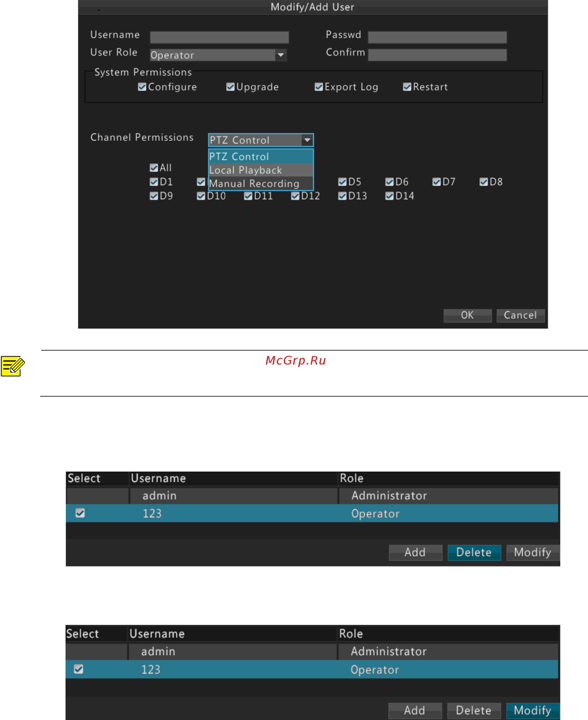The width and height of the screenshot is (588, 720).
Task: Toggle the D11 channel checkbox
Action: click(x=248, y=196)
